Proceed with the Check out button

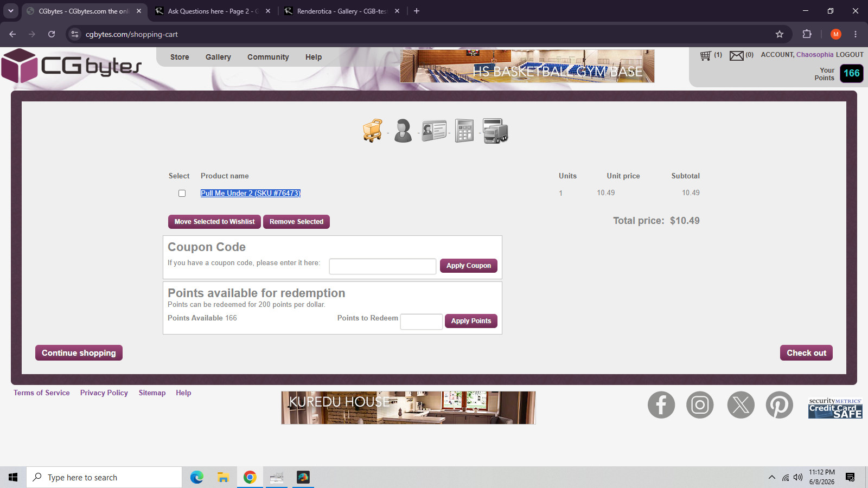[x=807, y=353]
